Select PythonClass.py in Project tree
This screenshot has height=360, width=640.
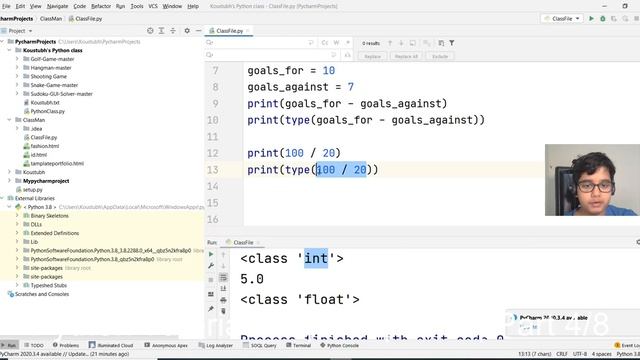(47, 111)
